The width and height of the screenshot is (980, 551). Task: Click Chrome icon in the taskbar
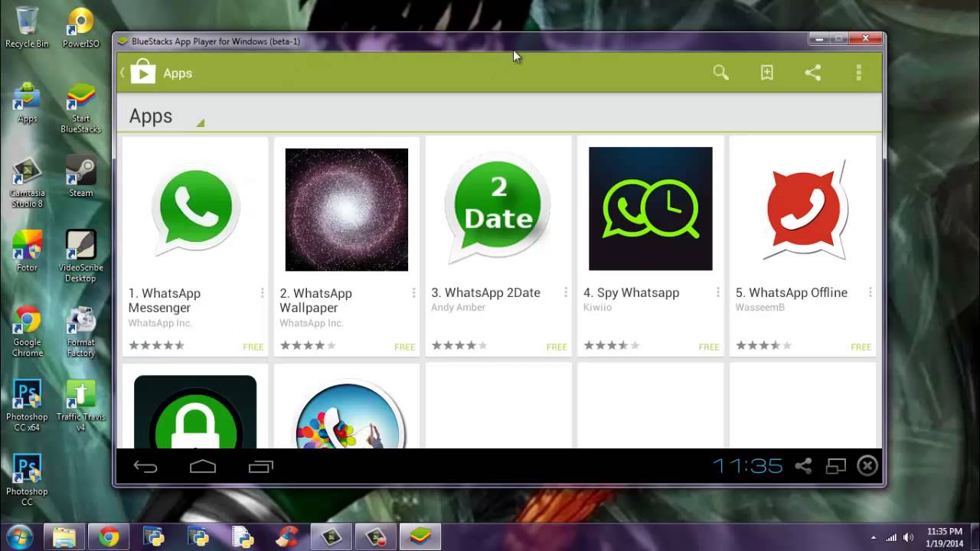[109, 537]
